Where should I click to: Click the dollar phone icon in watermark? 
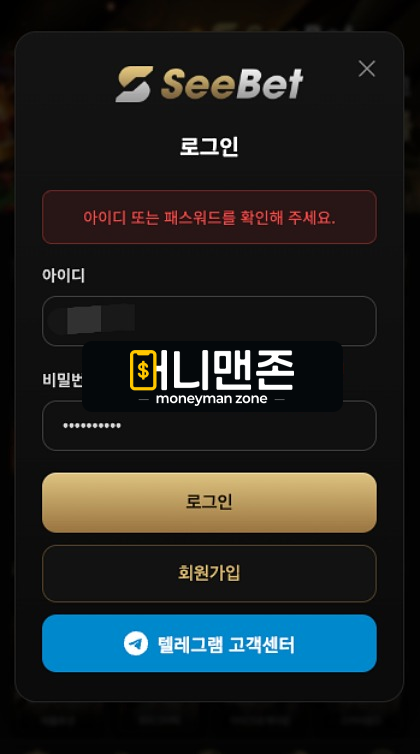pyautogui.click(x=143, y=370)
